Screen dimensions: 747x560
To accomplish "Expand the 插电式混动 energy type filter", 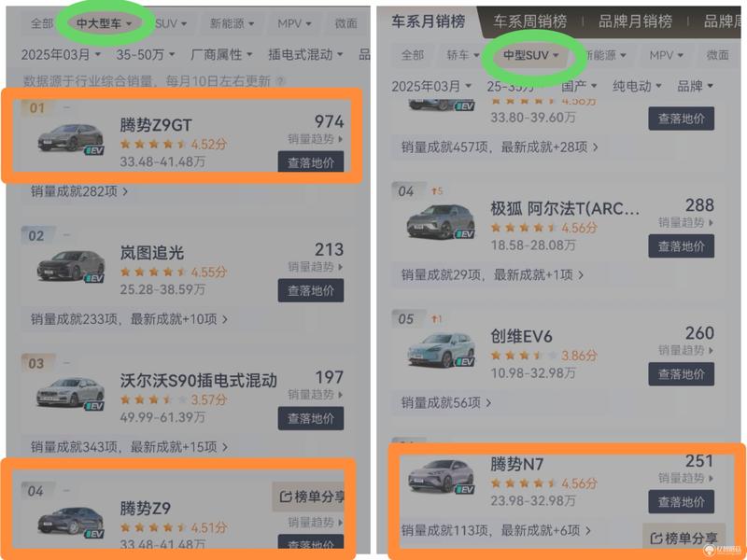I will pyautogui.click(x=305, y=55).
